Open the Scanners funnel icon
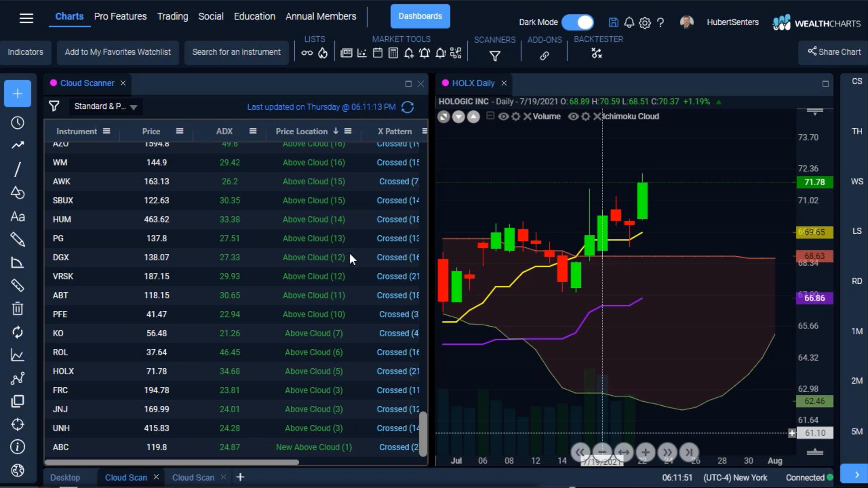Image resolution: width=868 pixels, height=488 pixels. coord(495,56)
